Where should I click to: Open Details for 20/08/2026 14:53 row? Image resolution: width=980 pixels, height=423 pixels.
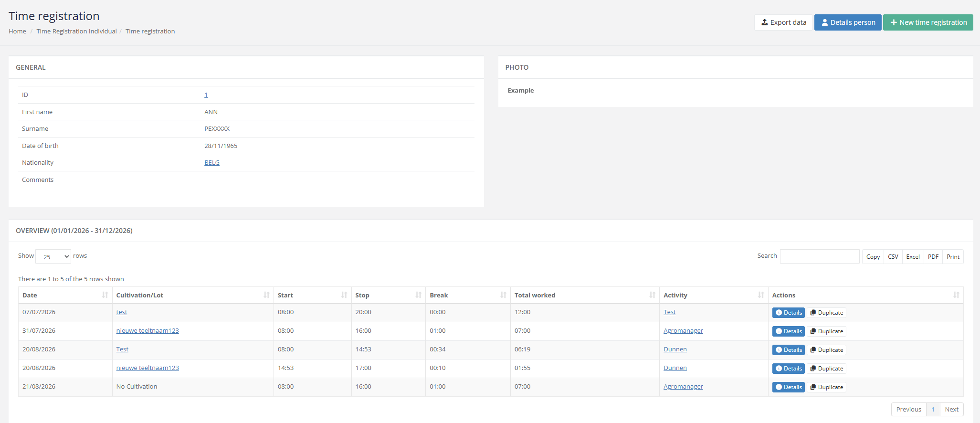[x=789, y=369]
